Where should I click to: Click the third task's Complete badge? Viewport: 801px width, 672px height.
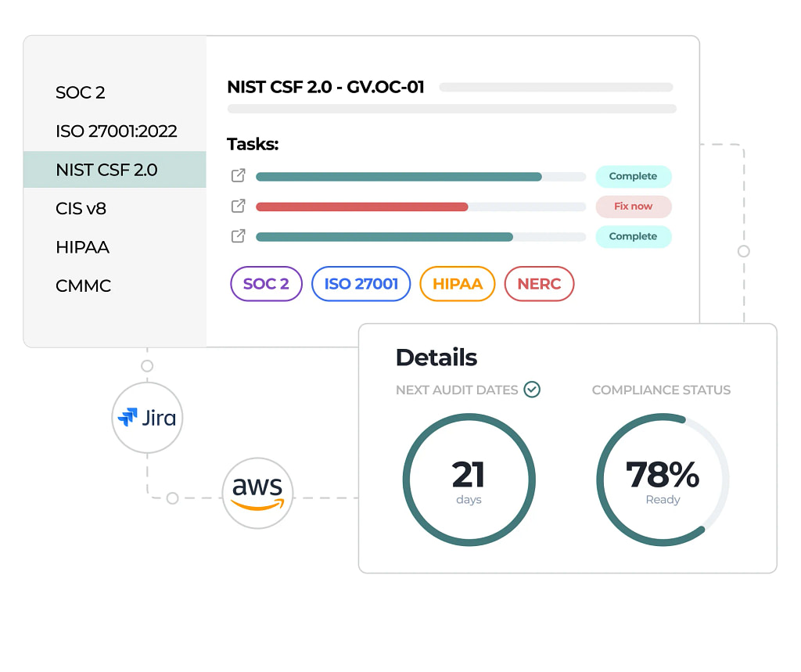click(x=633, y=236)
